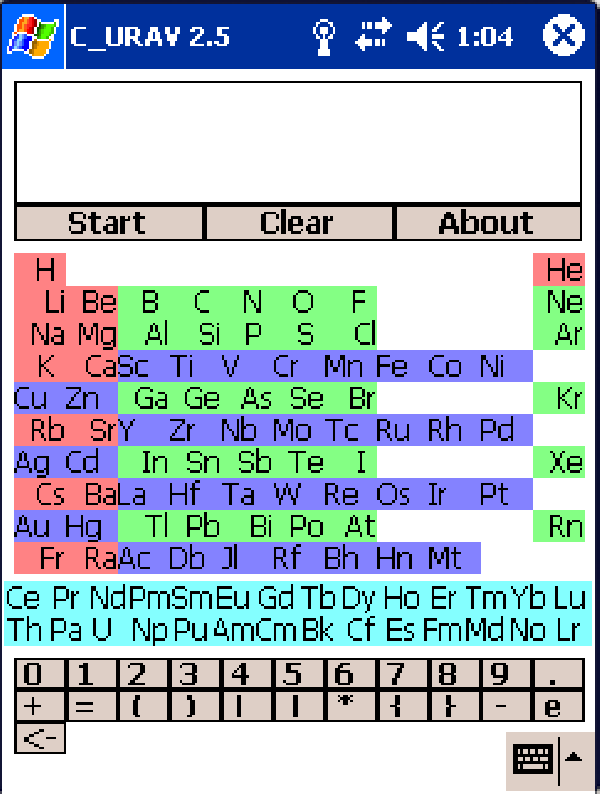Open the Windows Start flag menu

click(32, 36)
